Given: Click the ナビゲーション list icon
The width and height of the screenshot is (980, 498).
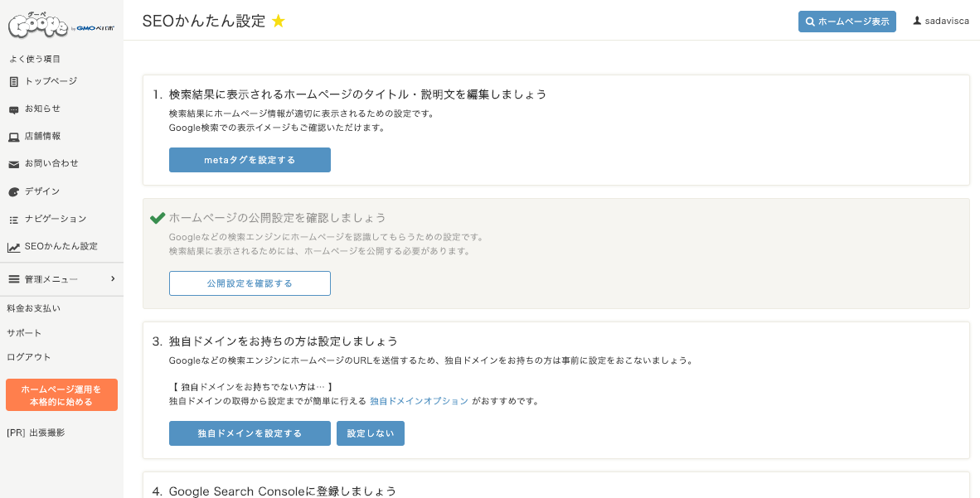Looking at the screenshot, I should pos(14,220).
